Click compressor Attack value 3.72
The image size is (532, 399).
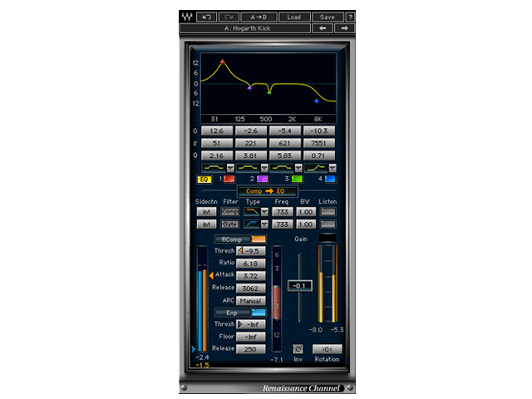click(x=251, y=276)
